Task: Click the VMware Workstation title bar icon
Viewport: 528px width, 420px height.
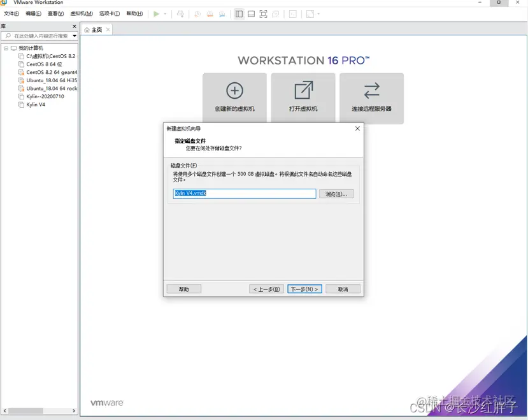Action: pyautogui.click(x=4, y=3)
